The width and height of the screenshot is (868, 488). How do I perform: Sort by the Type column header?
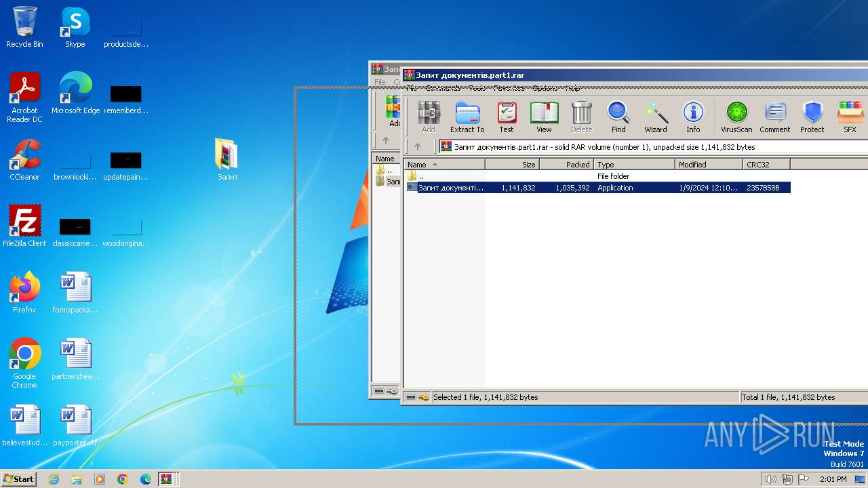point(635,164)
